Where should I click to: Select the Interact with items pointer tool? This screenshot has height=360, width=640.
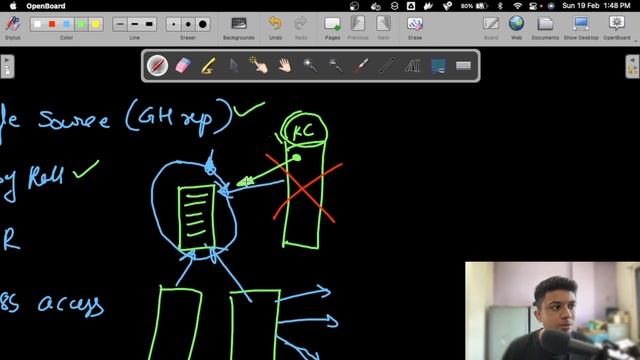[x=259, y=65]
